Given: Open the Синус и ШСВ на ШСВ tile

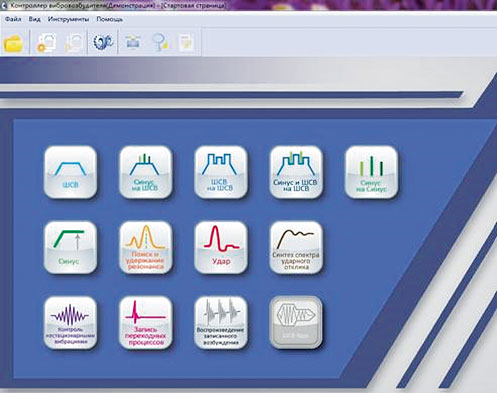Looking at the screenshot, I should (296, 172).
